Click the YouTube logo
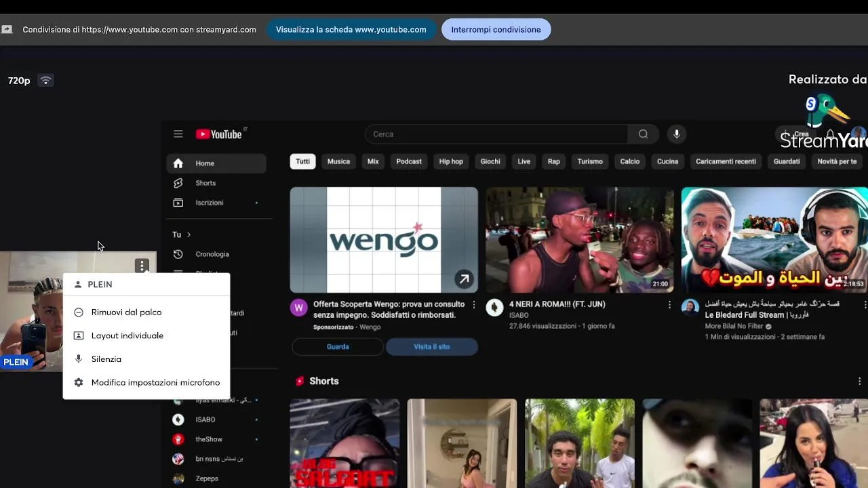Screen dimensions: 868x488 pyautogui.click(x=219, y=134)
